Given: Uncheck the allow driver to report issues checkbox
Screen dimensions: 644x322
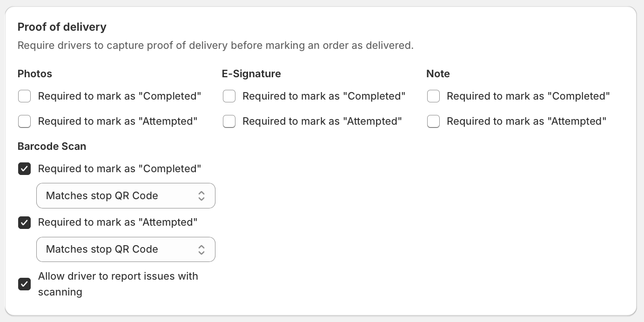Looking at the screenshot, I should point(24,284).
